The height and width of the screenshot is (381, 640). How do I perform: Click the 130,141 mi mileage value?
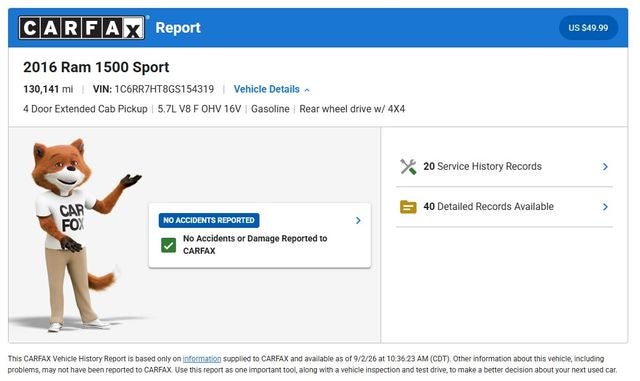click(48, 89)
